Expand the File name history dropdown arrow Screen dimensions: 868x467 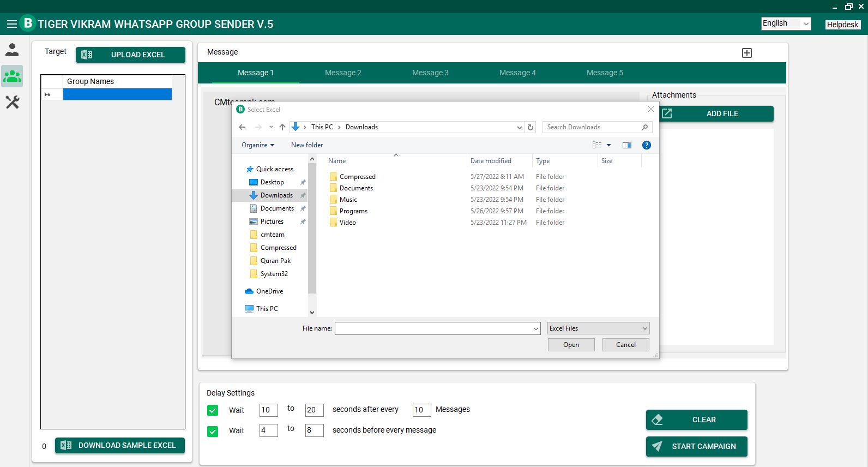tap(535, 328)
